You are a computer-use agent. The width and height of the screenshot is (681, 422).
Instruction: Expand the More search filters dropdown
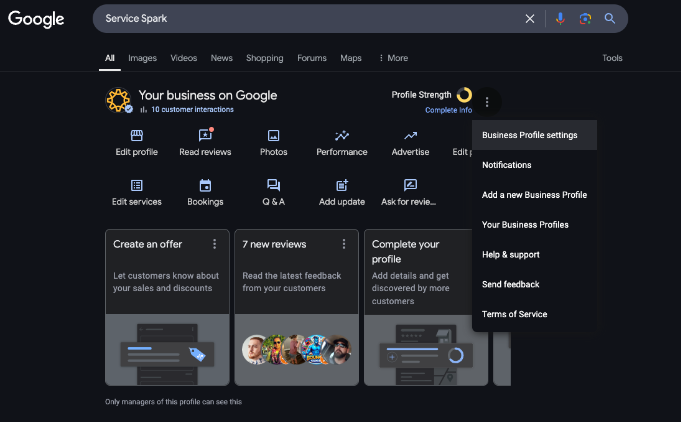(393, 58)
